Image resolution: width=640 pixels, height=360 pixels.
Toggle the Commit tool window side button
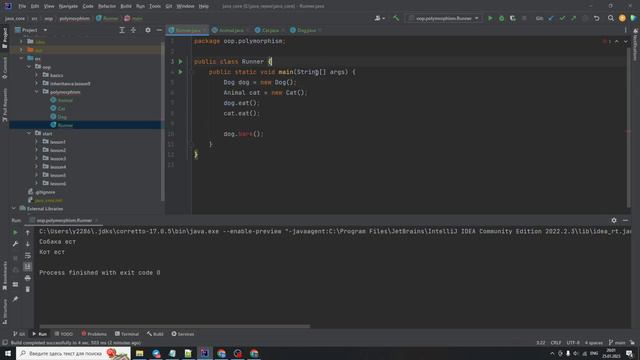[x=4, y=68]
